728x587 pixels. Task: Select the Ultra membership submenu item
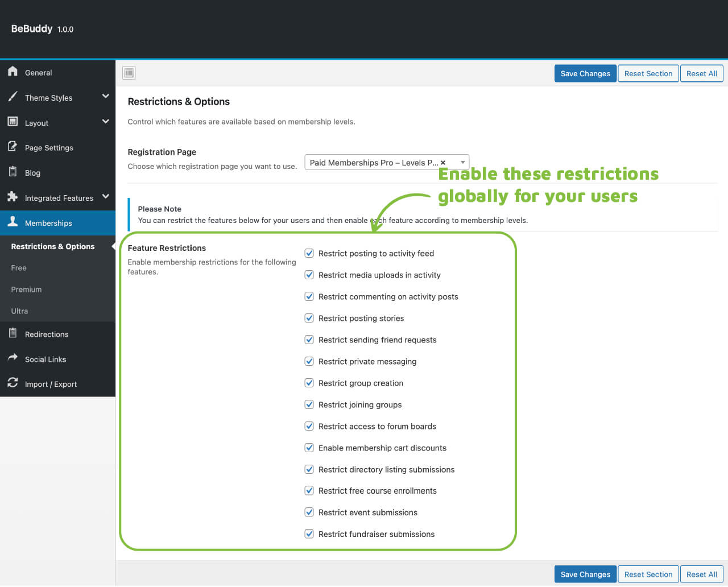point(19,311)
